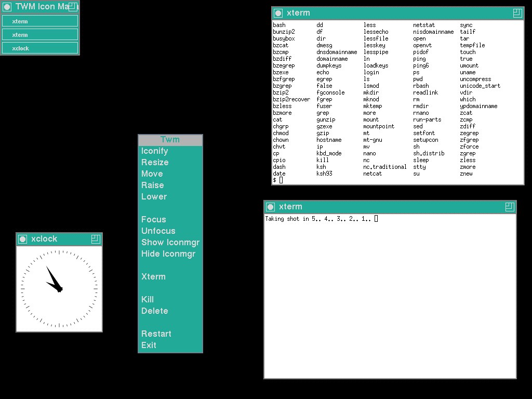The image size is (532, 399).
Task: Click resize icon on TWM Icon Manager
Action: (73, 7)
